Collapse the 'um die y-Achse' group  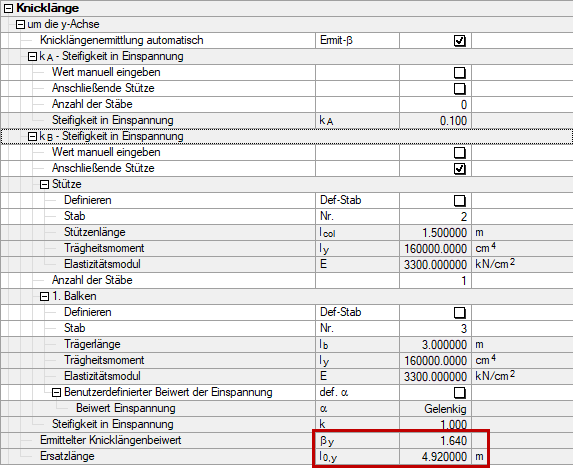tap(21, 25)
